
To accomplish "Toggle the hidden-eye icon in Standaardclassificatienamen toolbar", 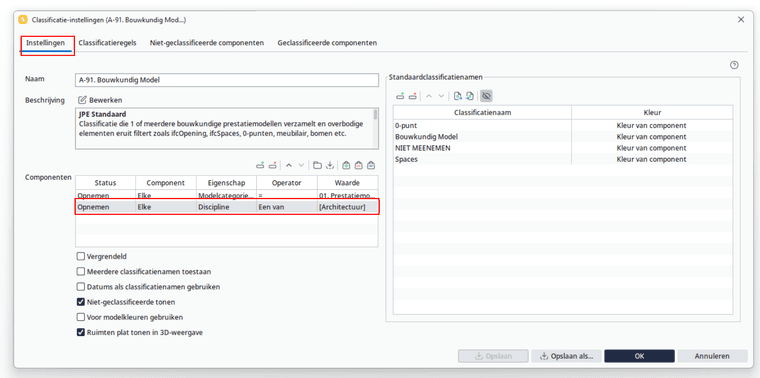I will point(487,96).
